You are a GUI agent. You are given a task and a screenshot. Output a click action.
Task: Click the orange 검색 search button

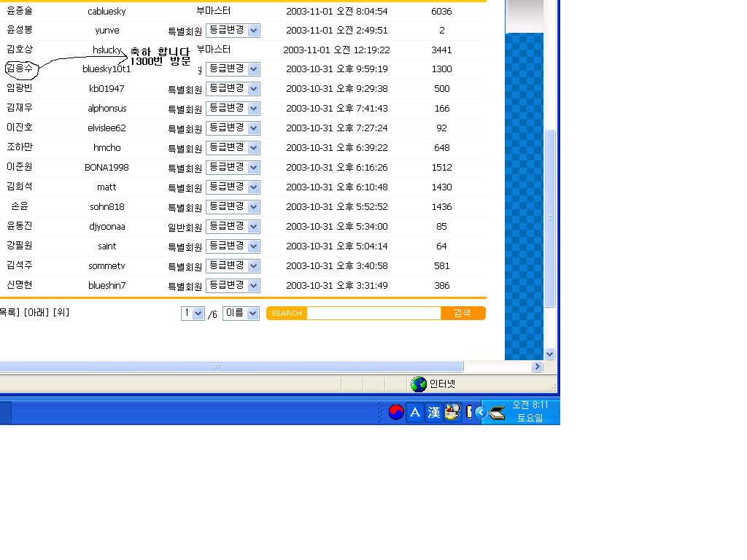462,314
